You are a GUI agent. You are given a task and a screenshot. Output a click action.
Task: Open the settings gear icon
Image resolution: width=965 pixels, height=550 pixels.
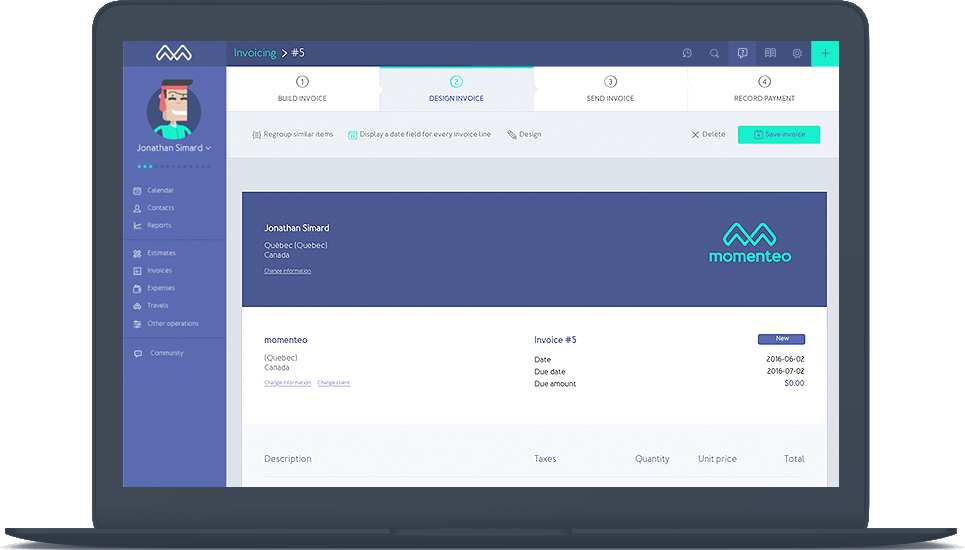click(x=797, y=54)
